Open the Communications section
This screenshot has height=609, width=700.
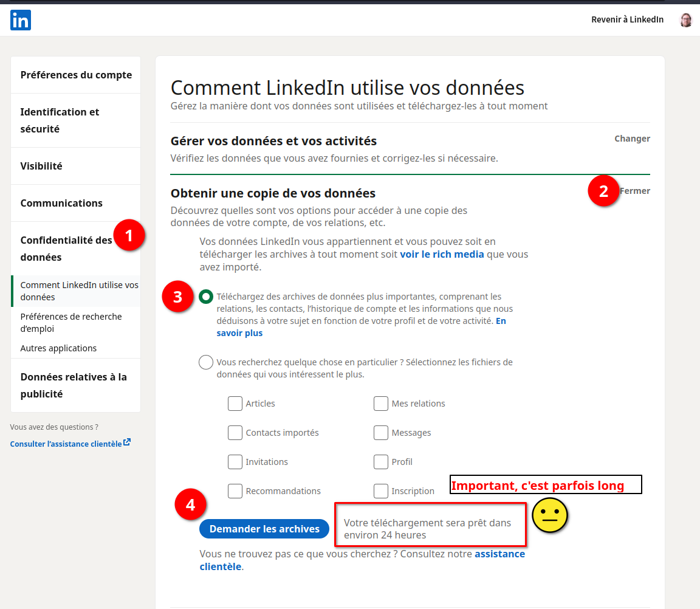(x=76, y=203)
